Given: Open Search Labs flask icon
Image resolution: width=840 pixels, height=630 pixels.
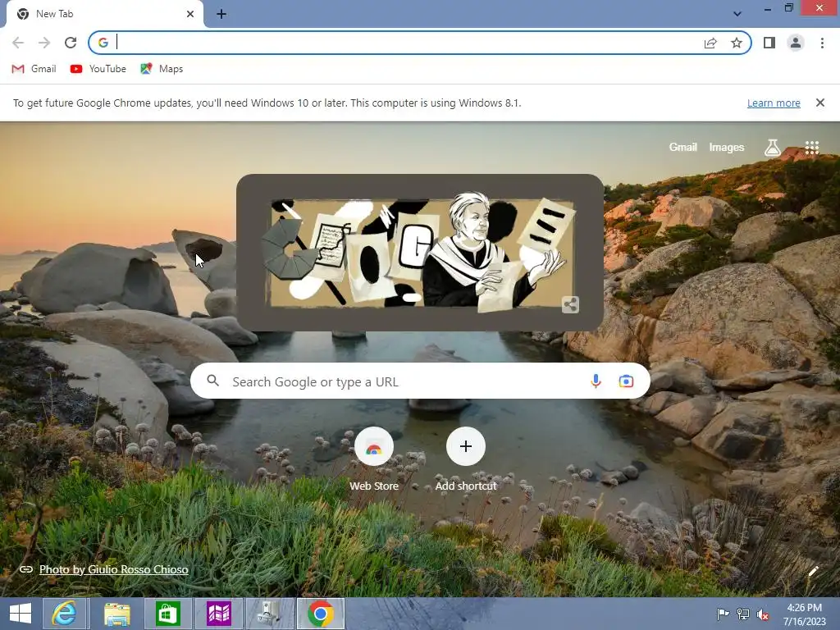Looking at the screenshot, I should [x=772, y=148].
